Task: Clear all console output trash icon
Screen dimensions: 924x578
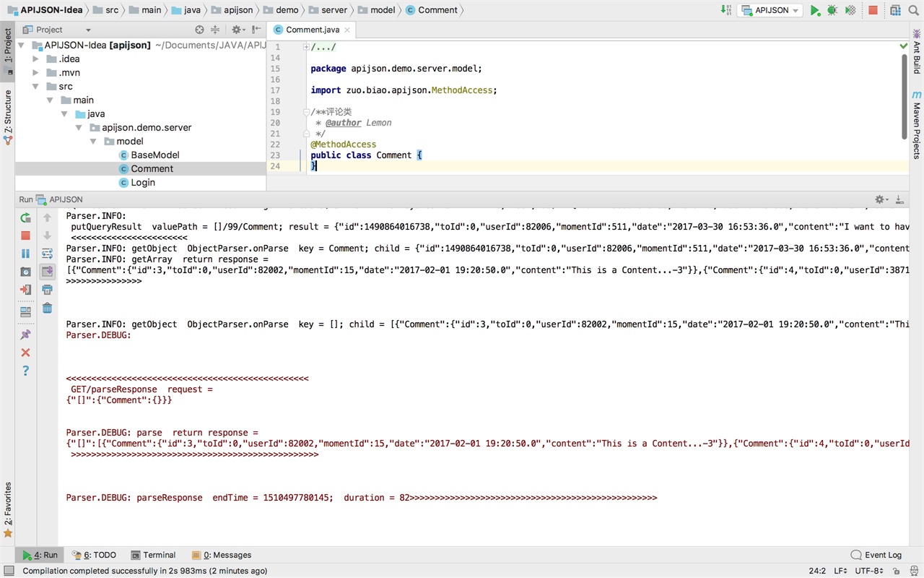Action: tap(48, 309)
